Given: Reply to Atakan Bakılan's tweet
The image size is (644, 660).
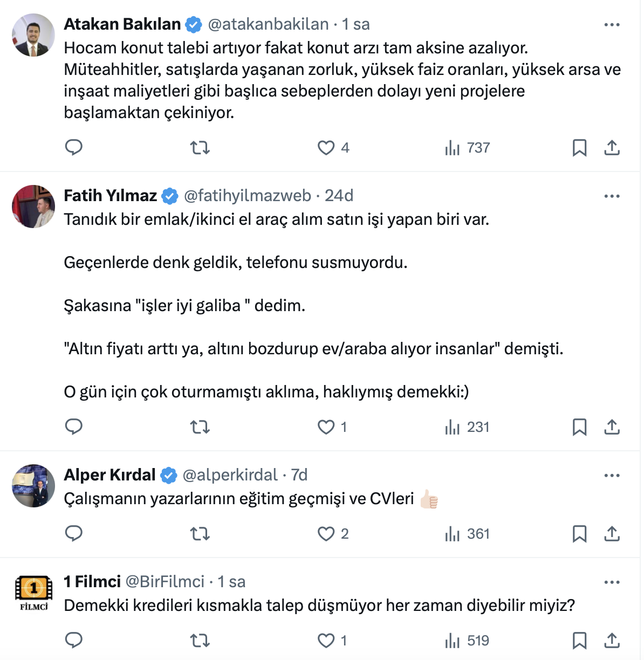Looking at the screenshot, I should [74, 147].
